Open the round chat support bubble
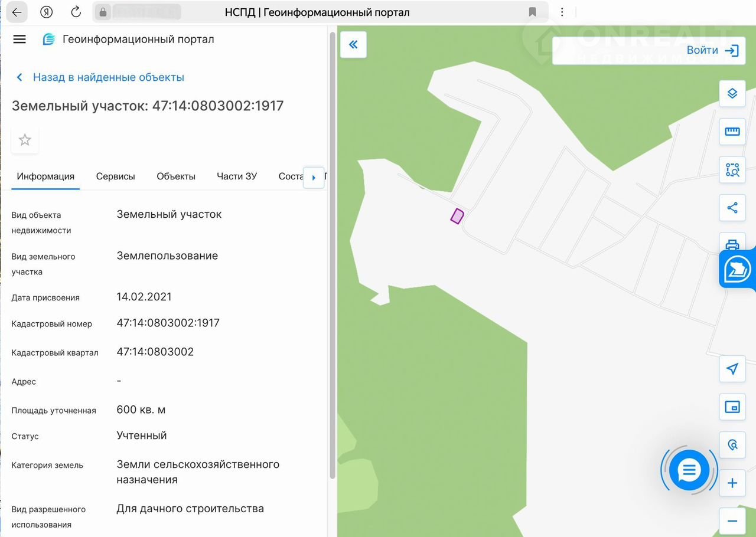The height and width of the screenshot is (537, 756). (x=689, y=470)
